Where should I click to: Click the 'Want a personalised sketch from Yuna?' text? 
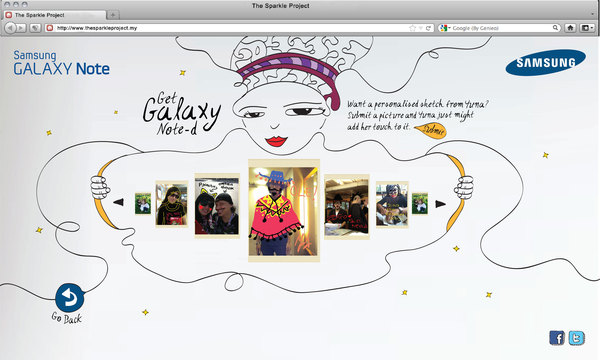coord(417,104)
